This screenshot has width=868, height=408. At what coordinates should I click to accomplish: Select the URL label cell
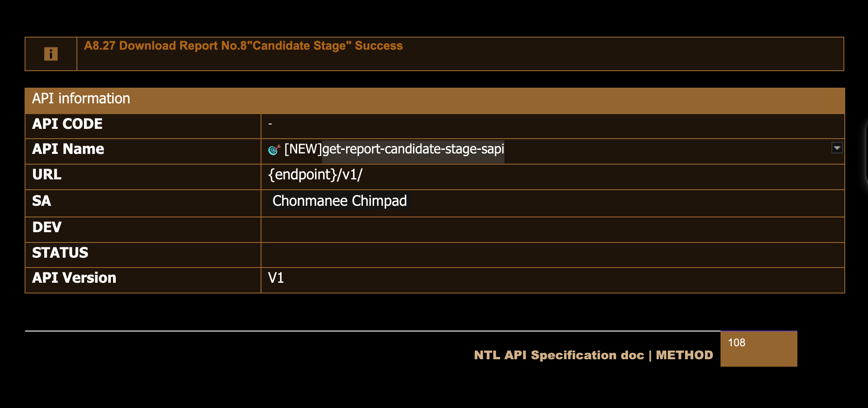tap(142, 175)
